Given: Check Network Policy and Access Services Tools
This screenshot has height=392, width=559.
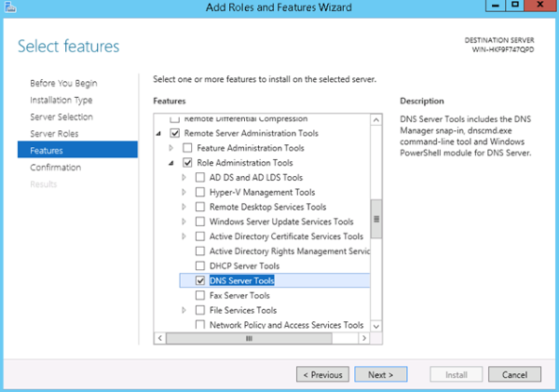Looking at the screenshot, I should 200,324.
